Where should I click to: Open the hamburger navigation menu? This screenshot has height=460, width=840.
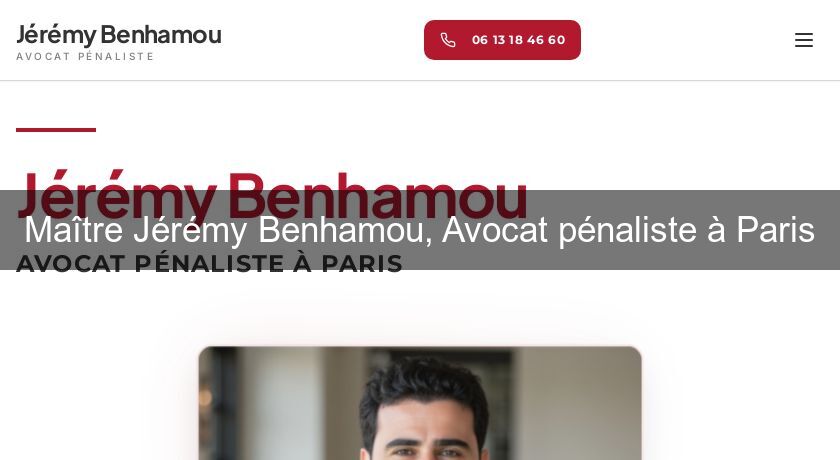click(804, 40)
